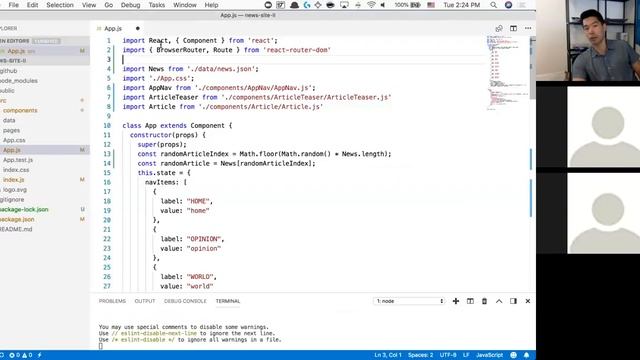
Task: Open the changes compare icon in the editor toolbar
Action: pyautogui.click(x=499, y=29)
